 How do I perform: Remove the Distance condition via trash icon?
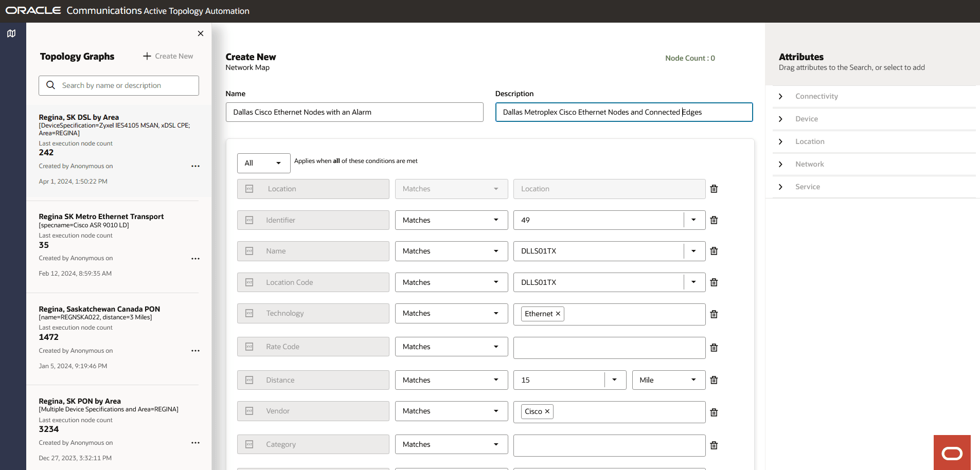point(714,379)
